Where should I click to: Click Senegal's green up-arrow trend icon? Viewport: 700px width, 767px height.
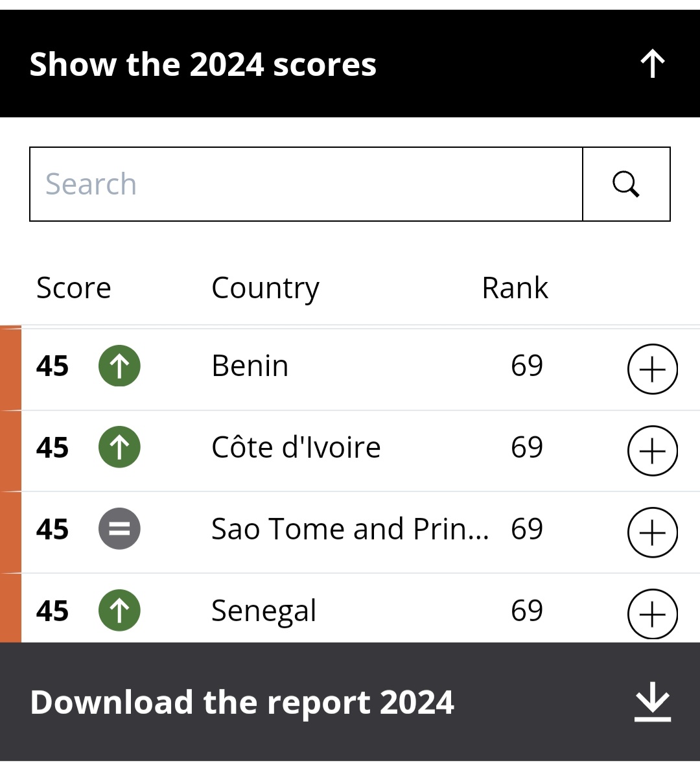pyautogui.click(x=119, y=611)
